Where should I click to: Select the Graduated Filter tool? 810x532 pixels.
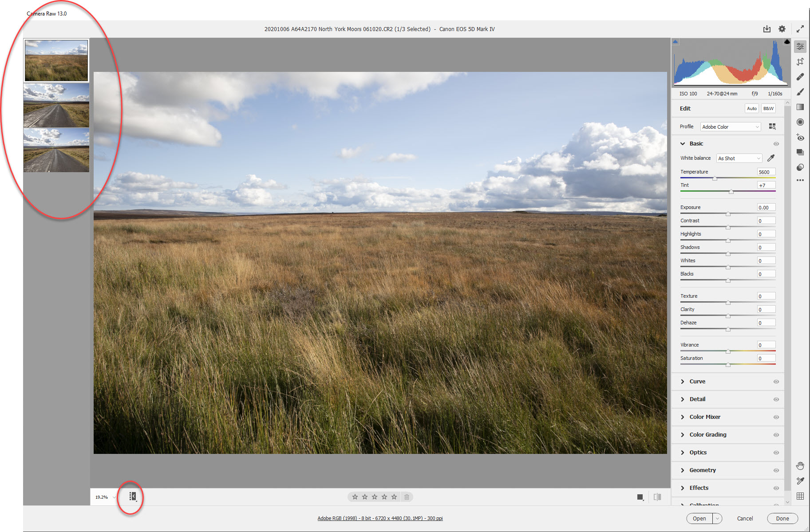click(x=801, y=106)
